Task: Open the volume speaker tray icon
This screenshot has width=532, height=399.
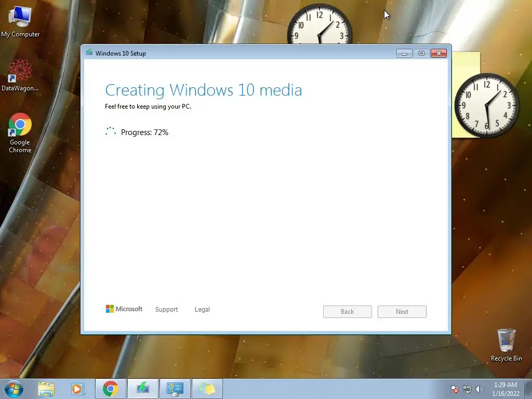Action: tap(480, 389)
